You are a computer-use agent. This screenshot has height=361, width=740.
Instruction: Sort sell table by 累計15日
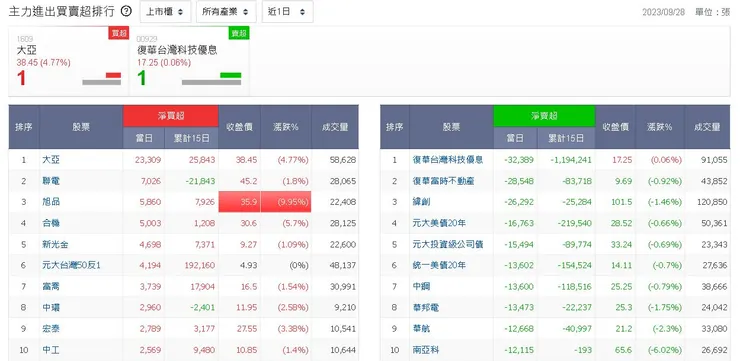pos(566,138)
